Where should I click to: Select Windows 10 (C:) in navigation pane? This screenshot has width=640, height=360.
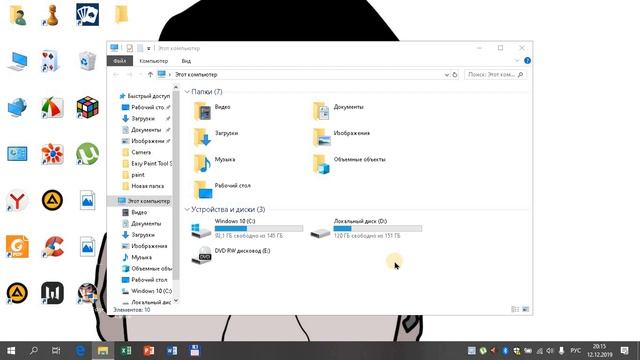[147, 291]
